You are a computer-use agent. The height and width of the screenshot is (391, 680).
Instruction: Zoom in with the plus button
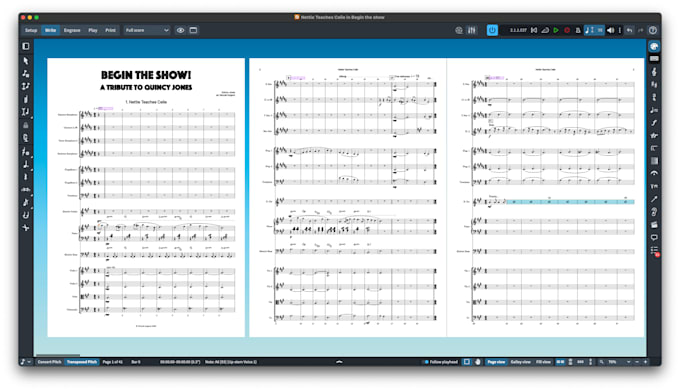tap(645, 362)
